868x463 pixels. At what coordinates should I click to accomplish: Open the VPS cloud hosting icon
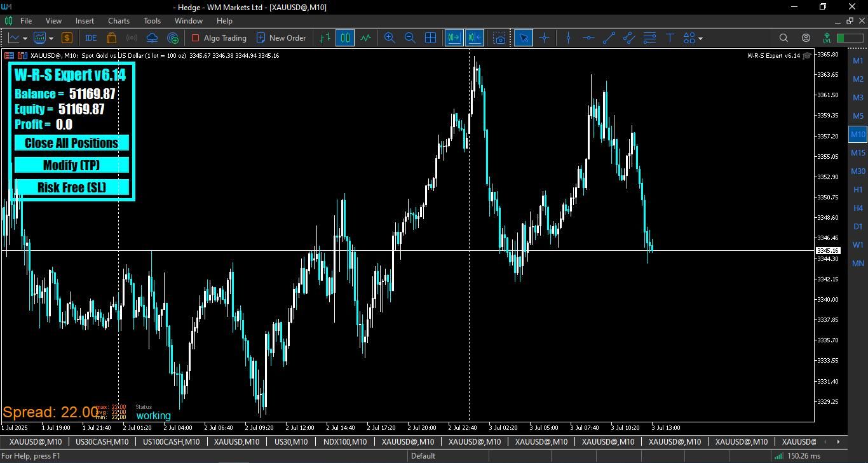pyautogui.click(x=152, y=38)
